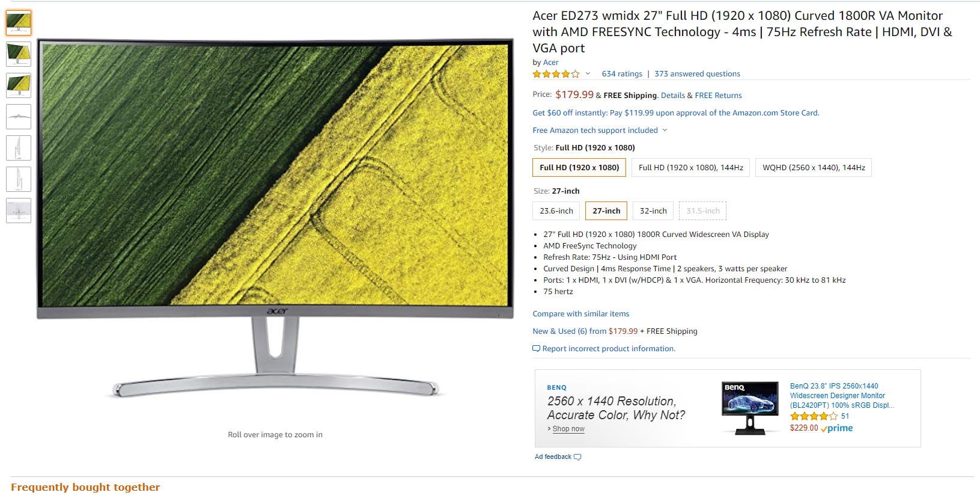Open 373 answered questions
Image resolution: width=980 pixels, height=495 pixels.
(x=697, y=74)
